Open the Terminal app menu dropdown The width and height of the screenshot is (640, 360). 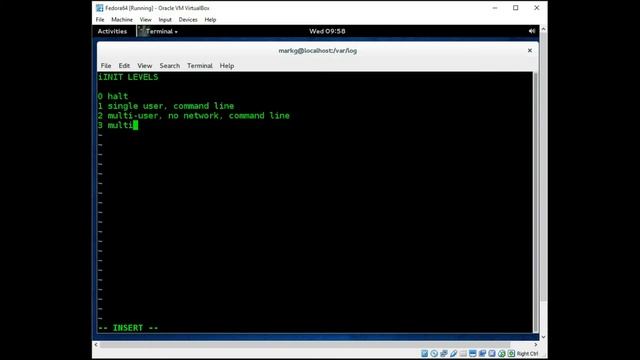pos(162,31)
